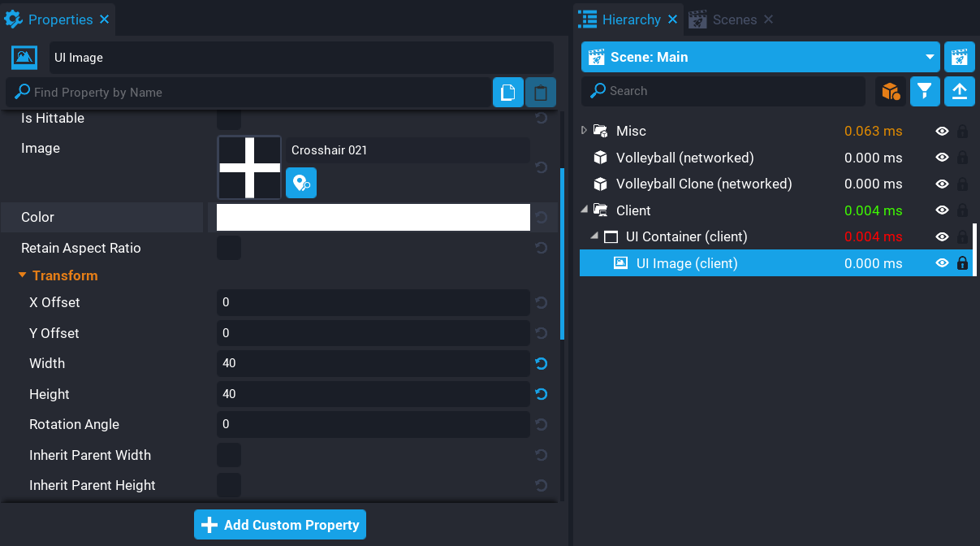Image resolution: width=980 pixels, height=546 pixels.
Task: Click the collapse-all upload arrow icon in Hierarchy
Action: click(959, 91)
